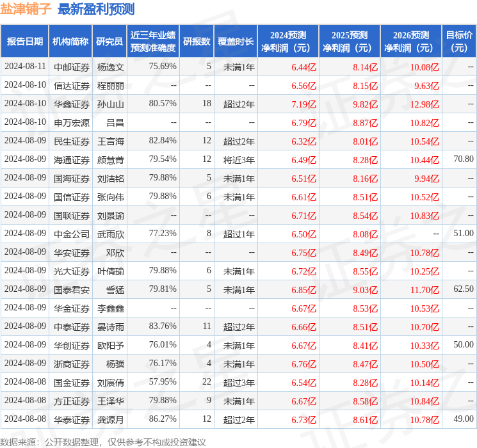The width and height of the screenshot is (477, 448).
Task: Click researcher name 孙山山
Action: coord(110,104)
